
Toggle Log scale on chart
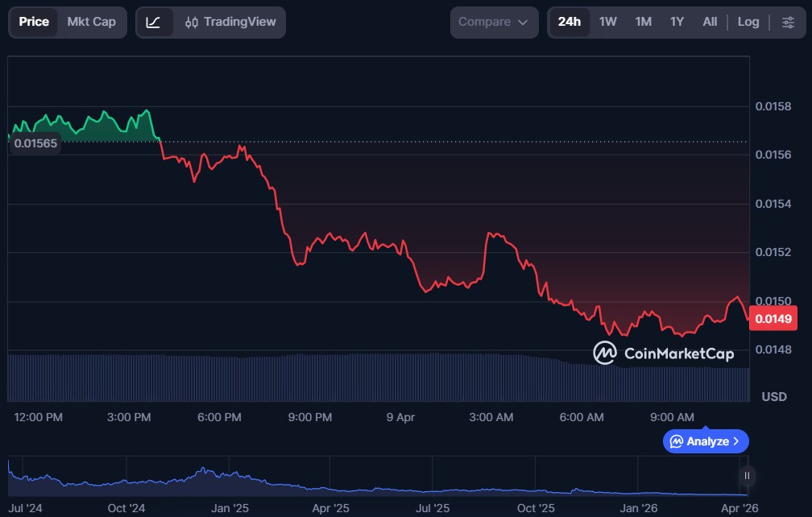point(748,22)
